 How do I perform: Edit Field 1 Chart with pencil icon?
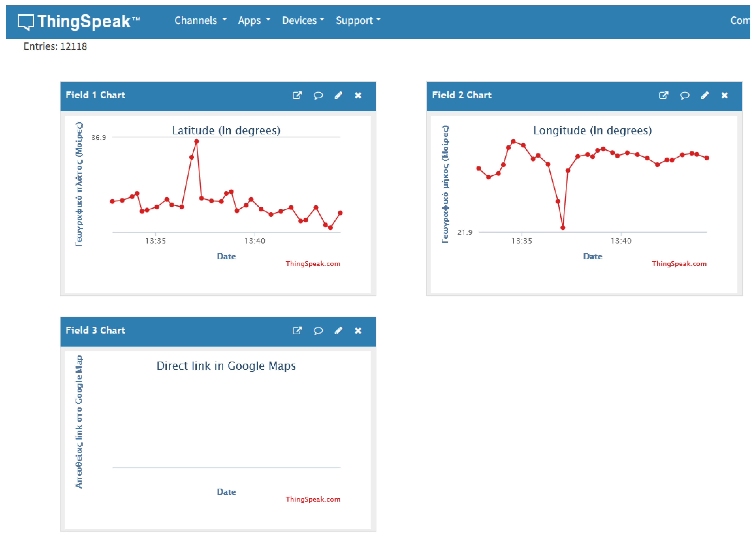tap(338, 95)
